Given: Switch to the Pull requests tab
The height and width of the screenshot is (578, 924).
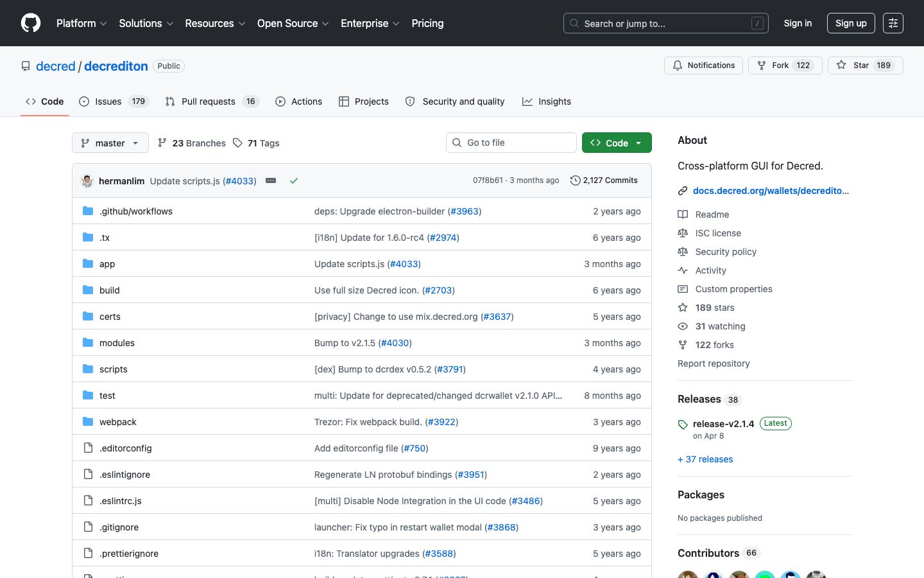Looking at the screenshot, I should tap(212, 101).
